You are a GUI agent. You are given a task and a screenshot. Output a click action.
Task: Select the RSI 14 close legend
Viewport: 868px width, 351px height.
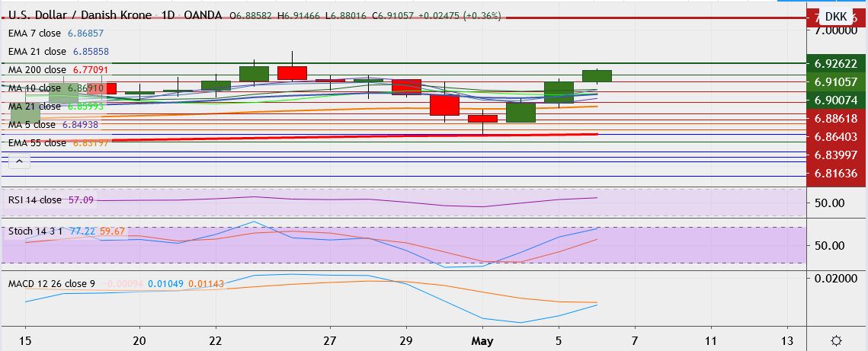[x=35, y=200]
